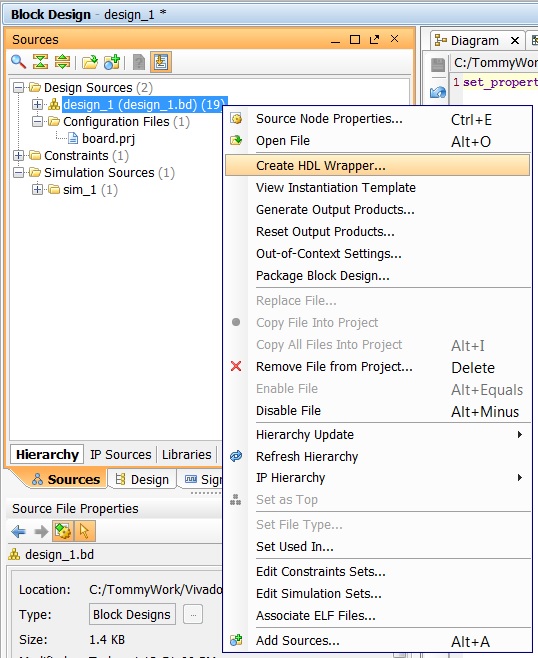Select the Sources bottom tab
Image resolution: width=538 pixels, height=658 pixels.
point(67,480)
